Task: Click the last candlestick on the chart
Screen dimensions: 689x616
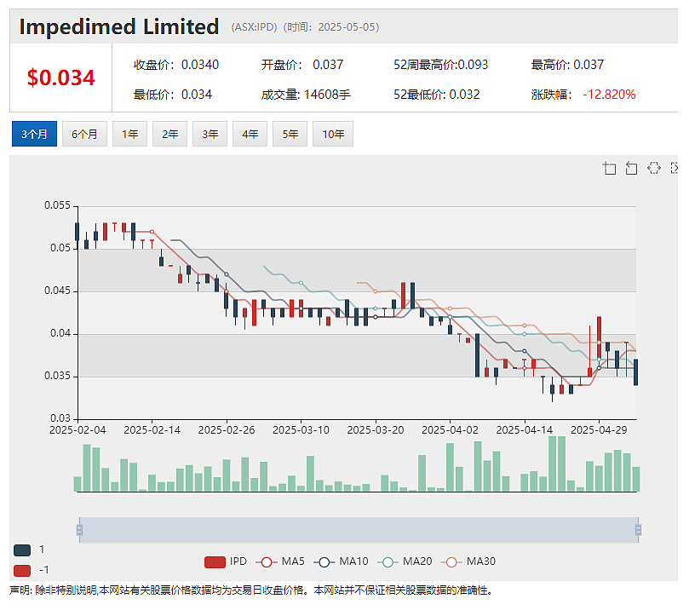Action: point(635,372)
